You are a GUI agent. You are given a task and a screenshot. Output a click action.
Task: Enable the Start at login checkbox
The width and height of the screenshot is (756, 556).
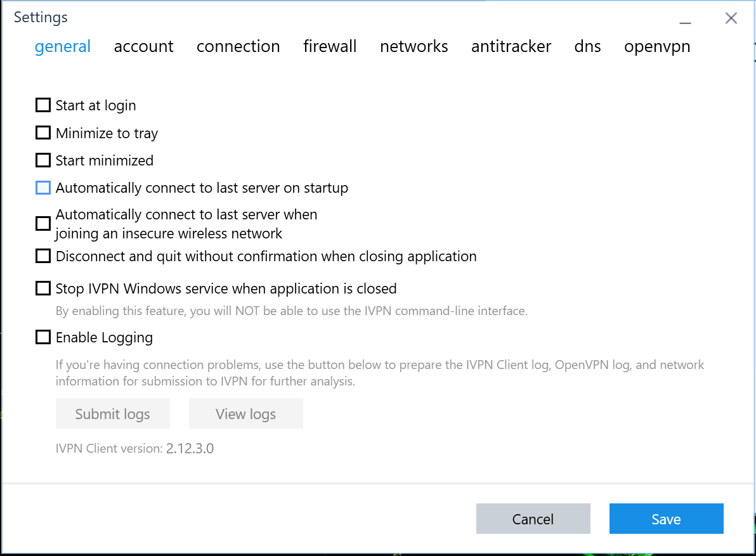click(x=42, y=105)
